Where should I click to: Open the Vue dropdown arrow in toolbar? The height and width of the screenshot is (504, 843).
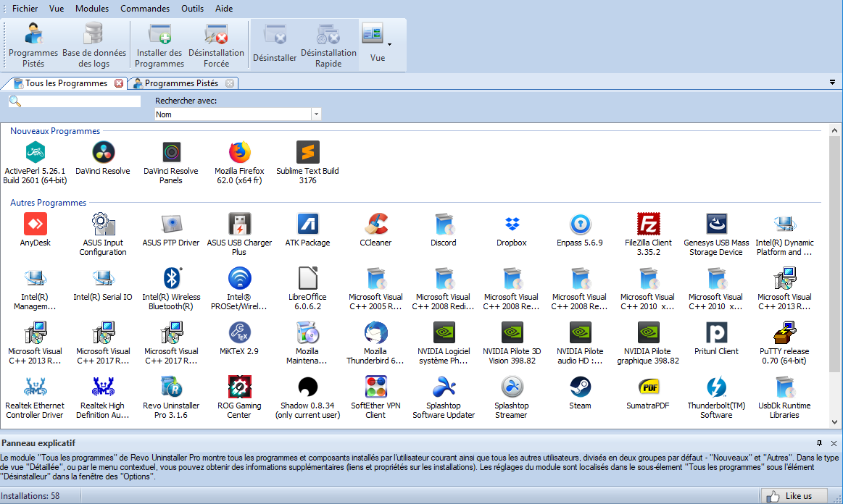pyautogui.click(x=389, y=45)
